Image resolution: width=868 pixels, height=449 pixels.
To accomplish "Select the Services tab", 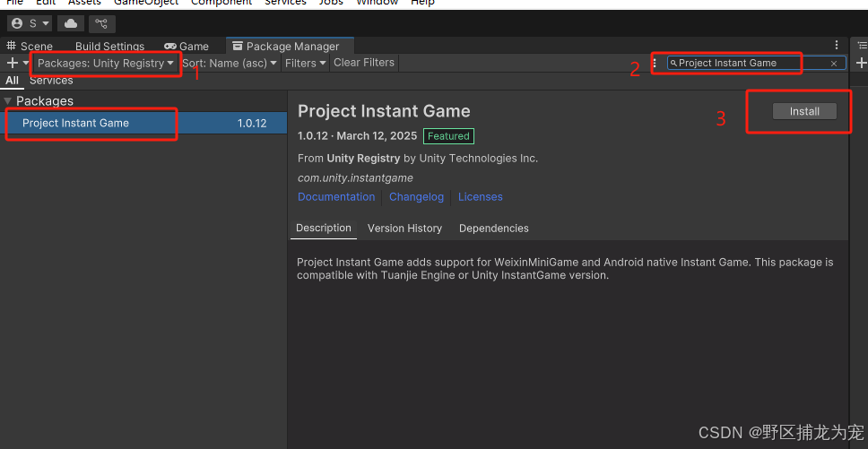I will tap(51, 80).
